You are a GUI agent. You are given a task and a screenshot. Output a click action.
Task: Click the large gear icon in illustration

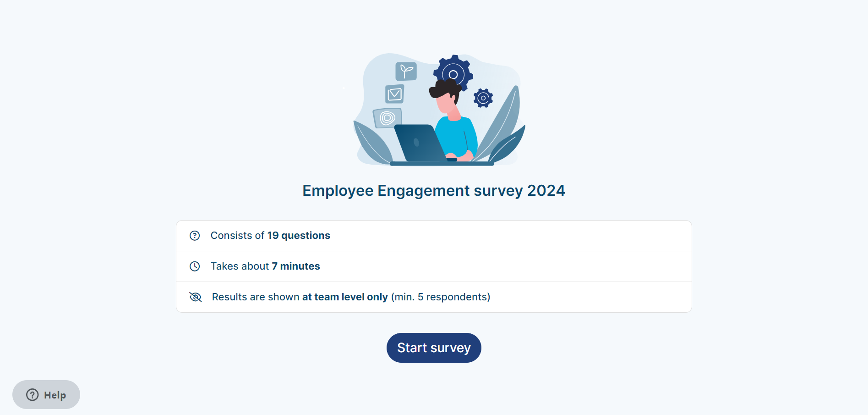pos(453,73)
